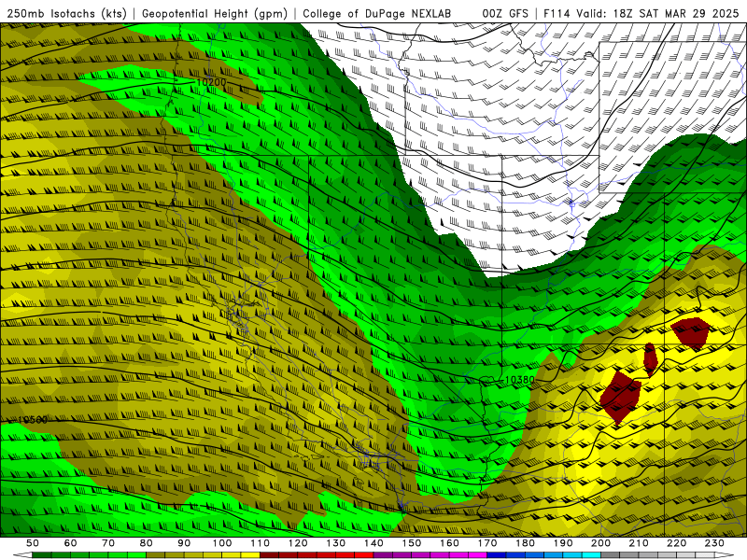The image size is (747, 560).
Task: Click the dark red swatch right of 110
Action: [269, 555]
